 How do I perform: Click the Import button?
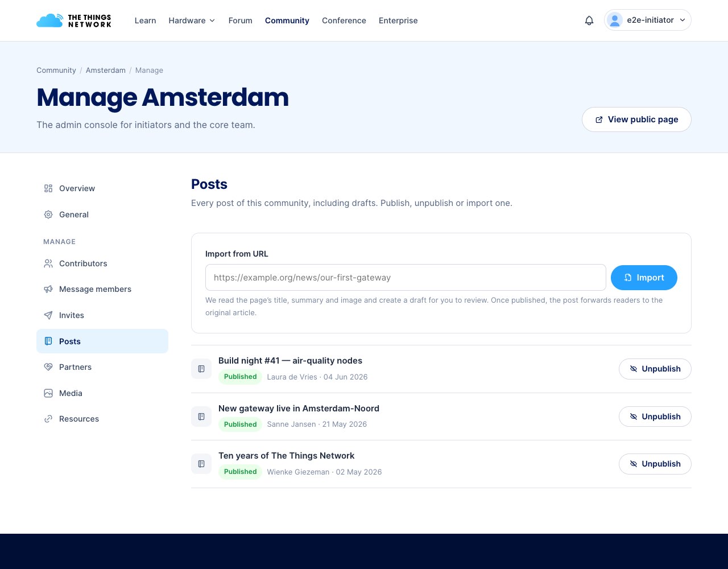pos(644,278)
